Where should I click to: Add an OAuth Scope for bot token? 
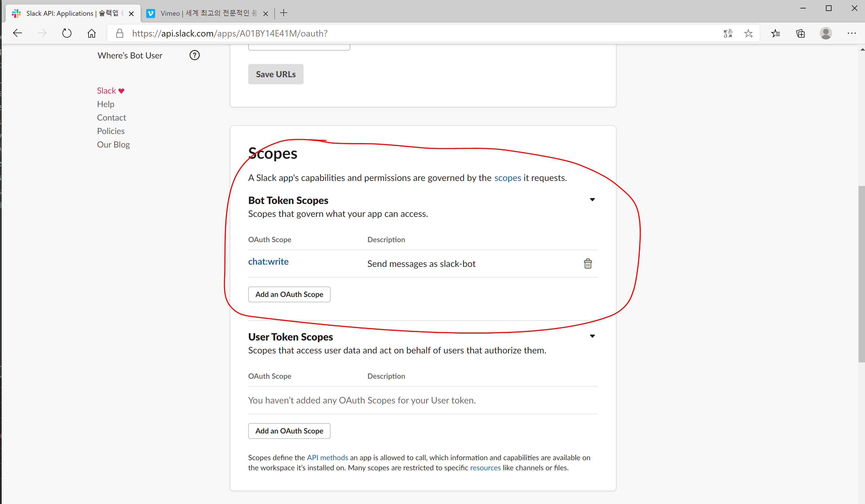[x=289, y=294]
